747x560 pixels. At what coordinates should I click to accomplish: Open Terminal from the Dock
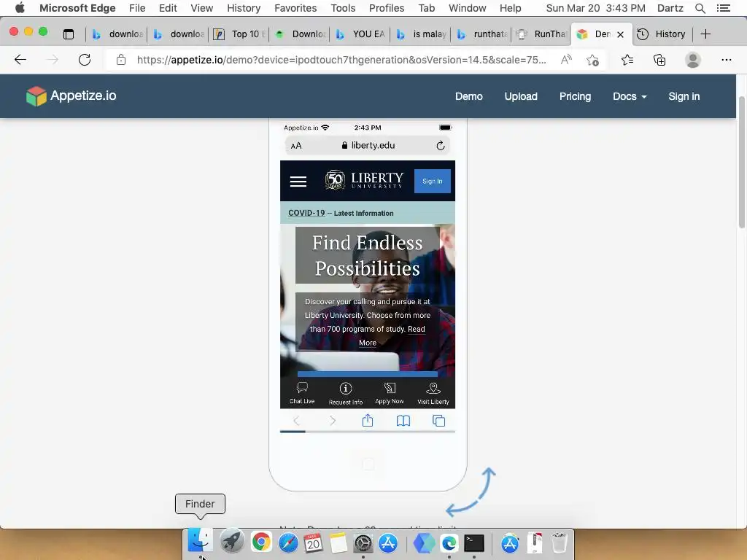[x=474, y=542]
